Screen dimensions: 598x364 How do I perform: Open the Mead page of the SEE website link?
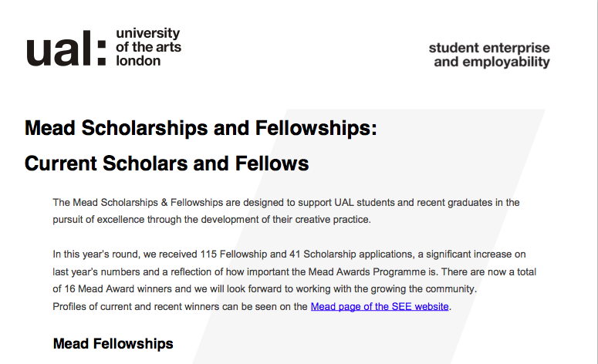click(x=380, y=306)
